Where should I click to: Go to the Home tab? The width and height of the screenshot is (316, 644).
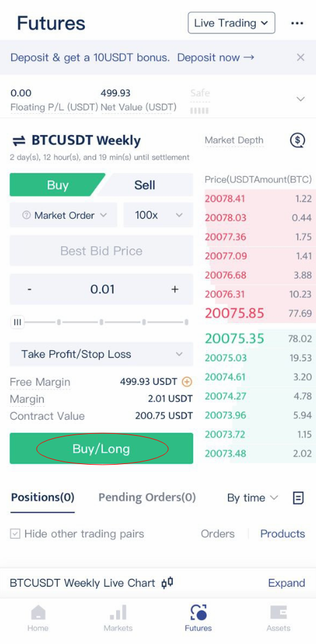[38, 618]
